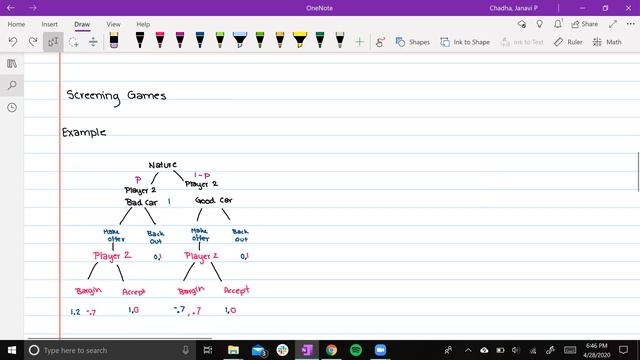640x360 pixels.
Task: Click the Screening Games title
Action: [116, 97]
